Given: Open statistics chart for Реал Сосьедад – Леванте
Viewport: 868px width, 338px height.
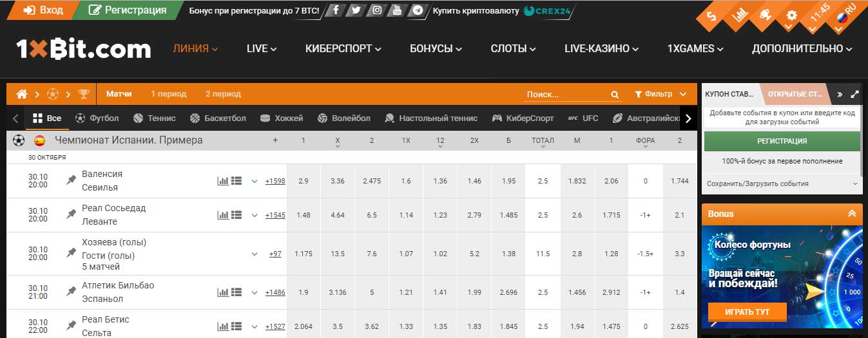Looking at the screenshot, I should tap(223, 215).
